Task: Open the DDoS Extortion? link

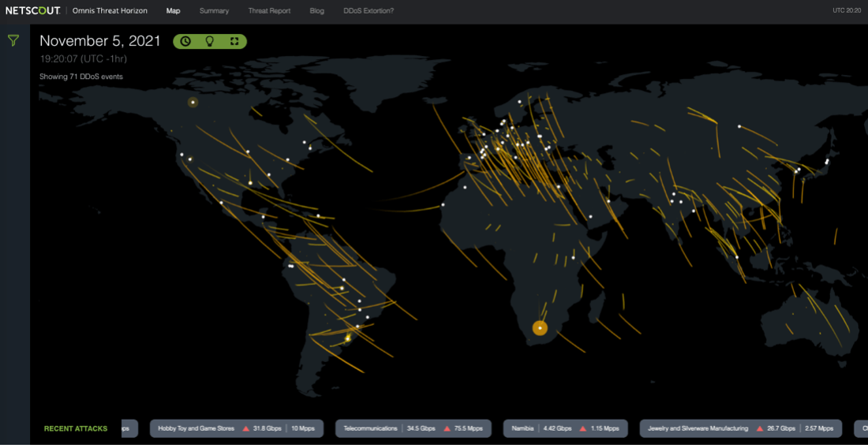Action: (x=369, y=10)
